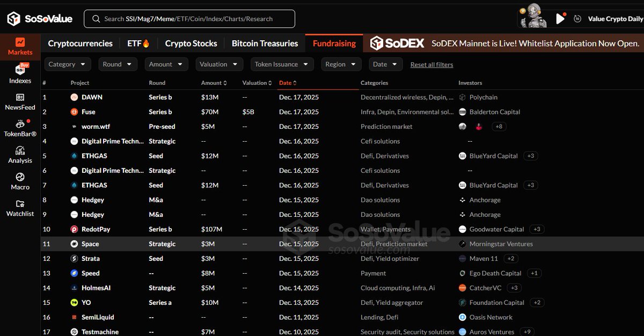
Task: Click the $107M amount cell
Action: click(x=211, y=229)
